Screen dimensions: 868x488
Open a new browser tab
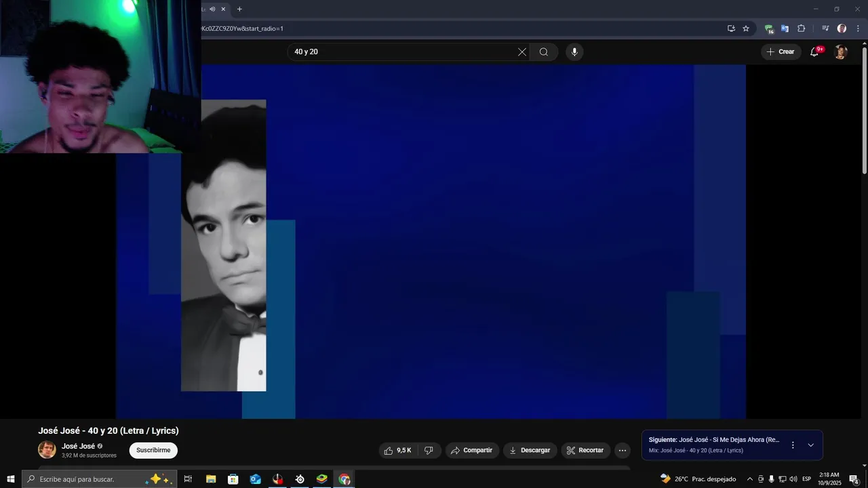point(239,9)
